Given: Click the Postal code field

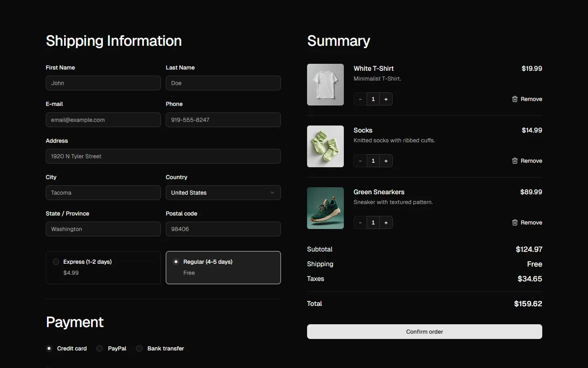Looking at the screenshot, I should pos(223,229).
